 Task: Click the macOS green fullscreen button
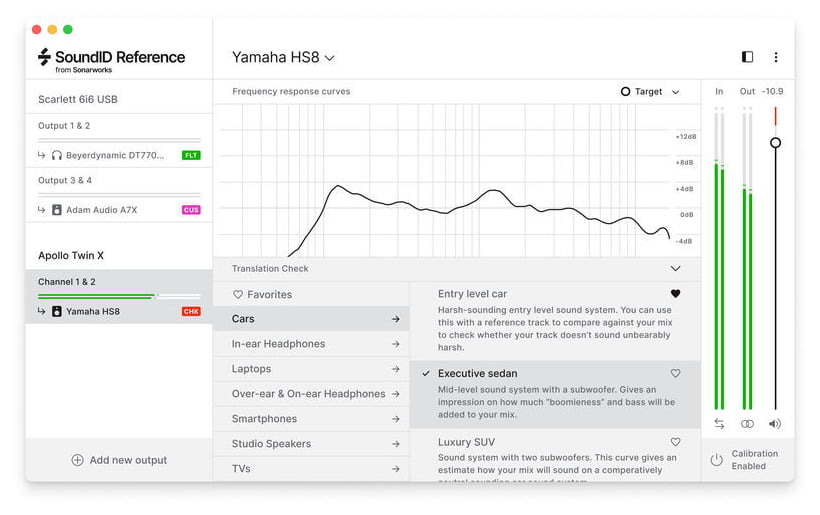click(x=68, y=29)
